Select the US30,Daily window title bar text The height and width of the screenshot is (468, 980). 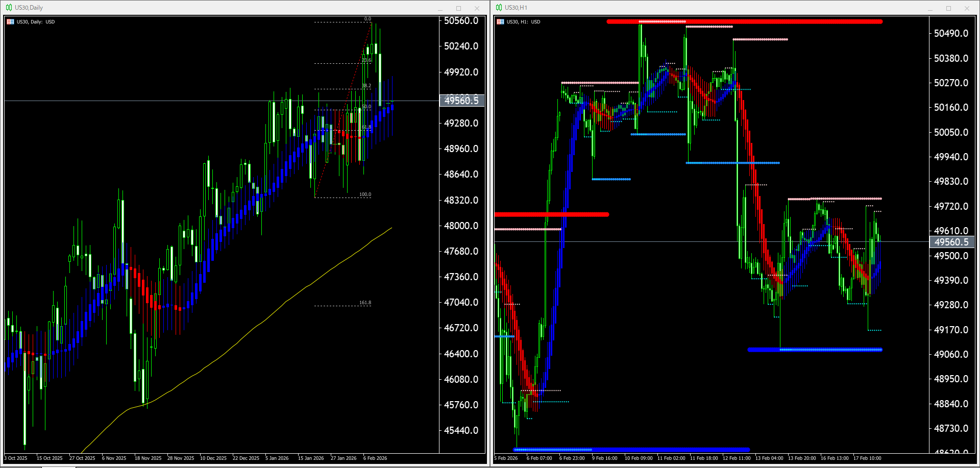coord(29,8)
